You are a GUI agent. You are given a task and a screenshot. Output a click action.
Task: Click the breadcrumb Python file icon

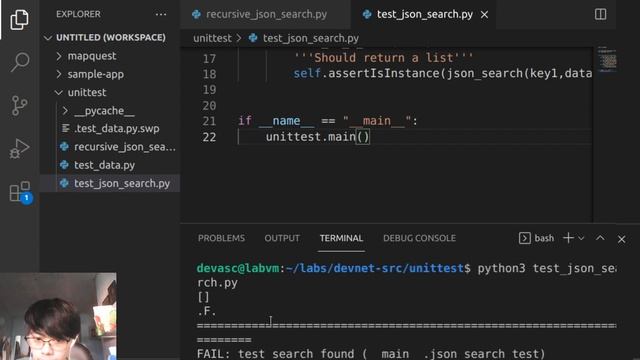click(253, 38)
